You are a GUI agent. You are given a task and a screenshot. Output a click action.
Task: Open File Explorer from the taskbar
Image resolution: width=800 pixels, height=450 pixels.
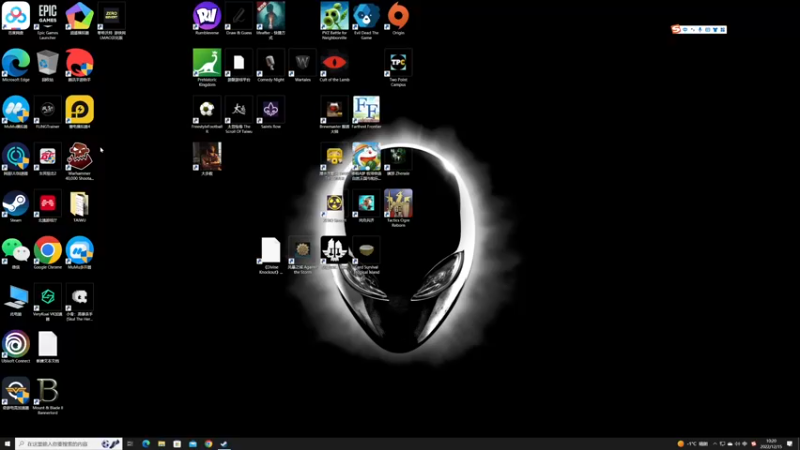(x=162, y=444)
